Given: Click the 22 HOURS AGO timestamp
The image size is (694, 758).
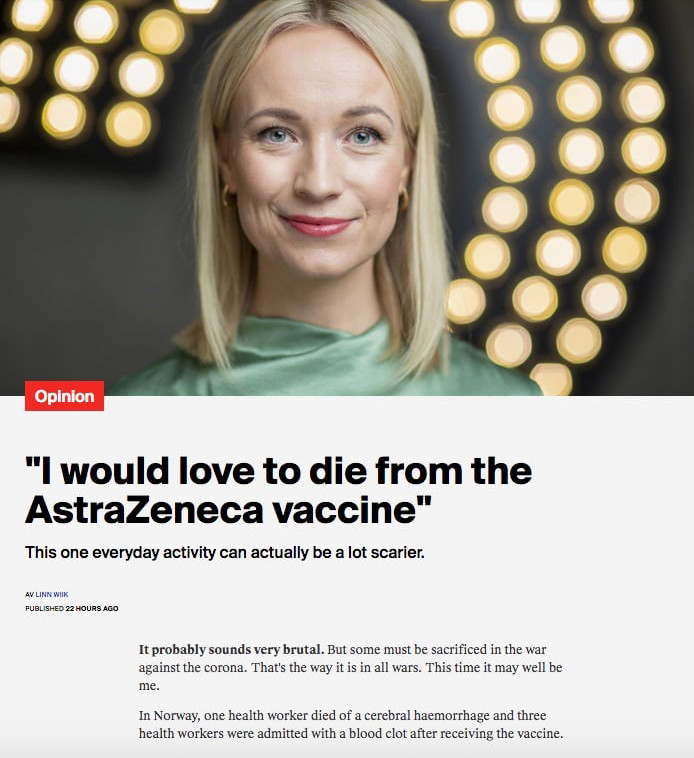Looking at the screenshot, I should pos(92,609).
